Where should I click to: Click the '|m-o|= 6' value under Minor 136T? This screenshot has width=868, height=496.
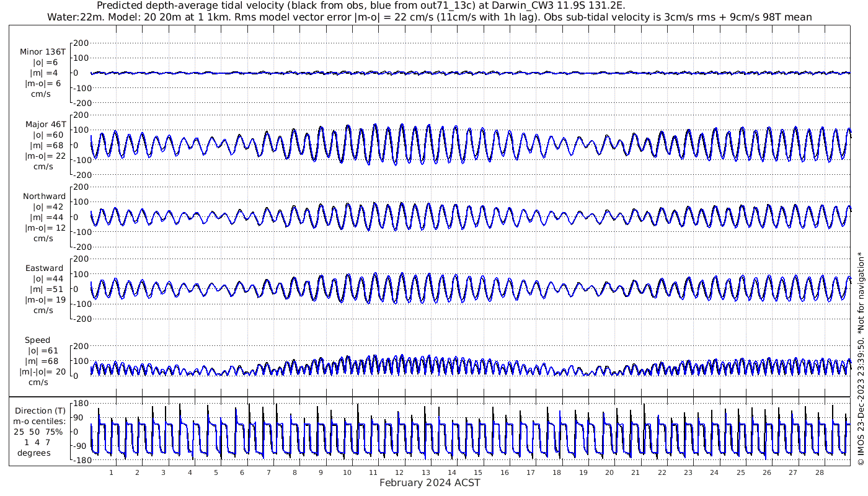[43, 84]
